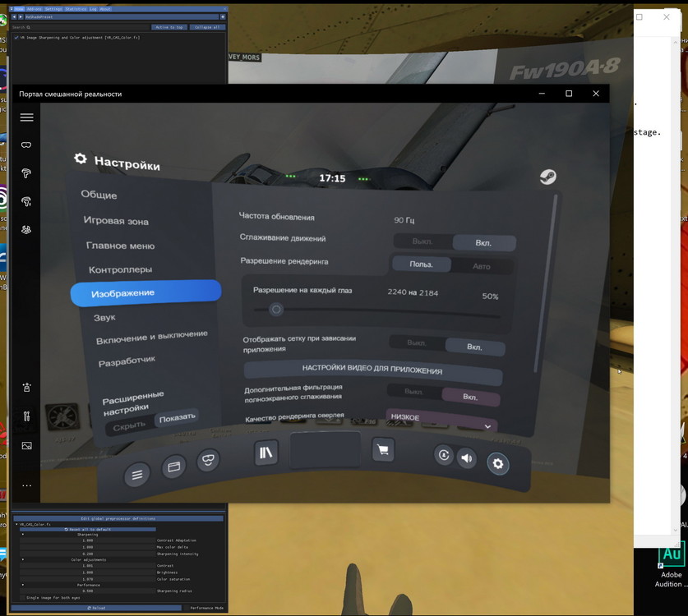This screenshot has height=616, width=688.
Task: Click the speaker volume icon in dashboard
Action: pyautogui.click(x=466, y=458)
